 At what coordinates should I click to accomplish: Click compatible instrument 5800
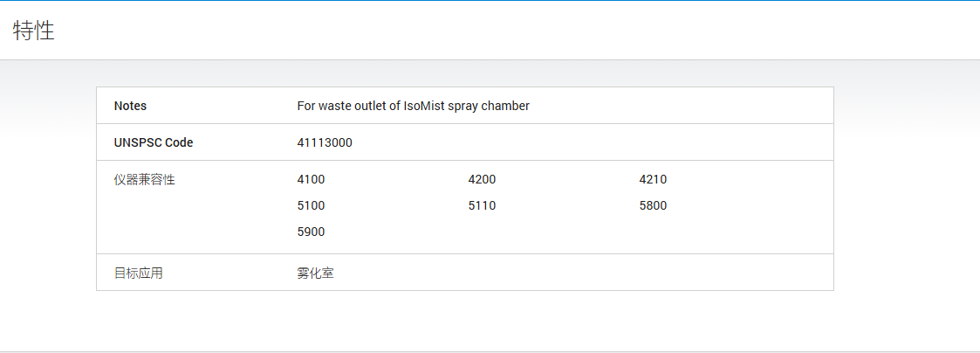pos(653,205)
